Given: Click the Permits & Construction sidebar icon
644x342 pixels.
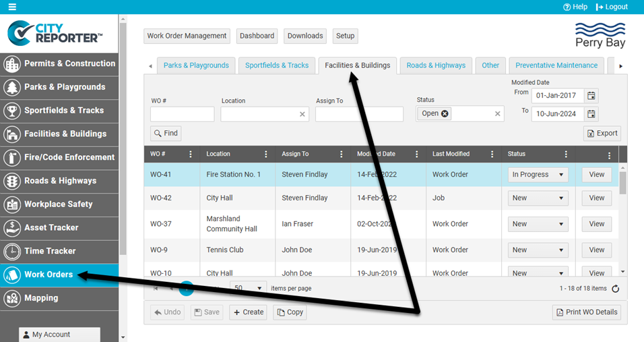Looking at the screenshot, I should coord(11,64).
